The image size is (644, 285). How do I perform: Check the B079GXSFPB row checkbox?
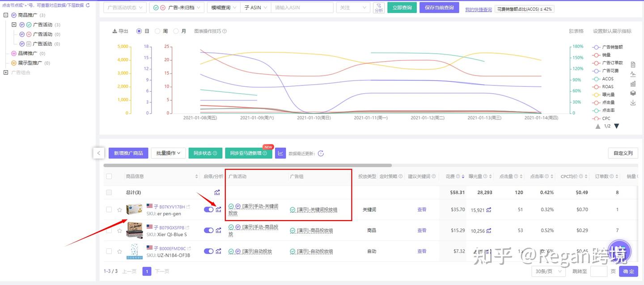tap(109, 230)
